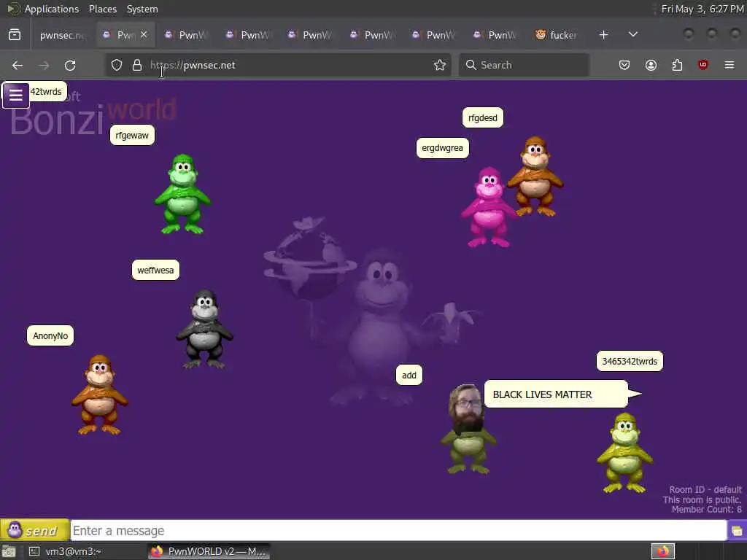Click the shield tracking protection icon
Screen dimensions: 747x560
pos(117,65)
